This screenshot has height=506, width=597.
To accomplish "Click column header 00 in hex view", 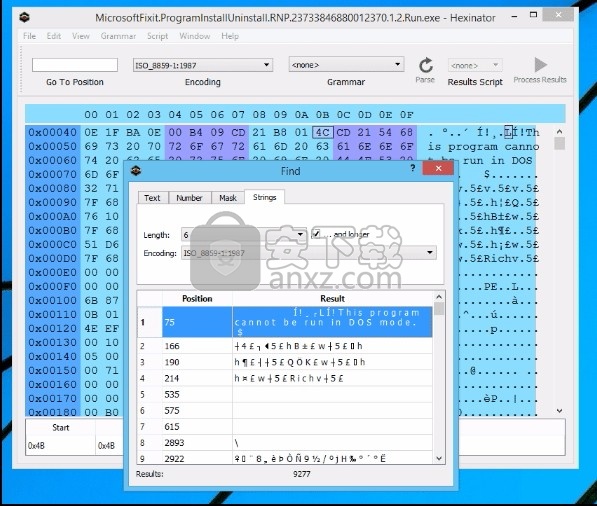I will [x=91, y=115].
